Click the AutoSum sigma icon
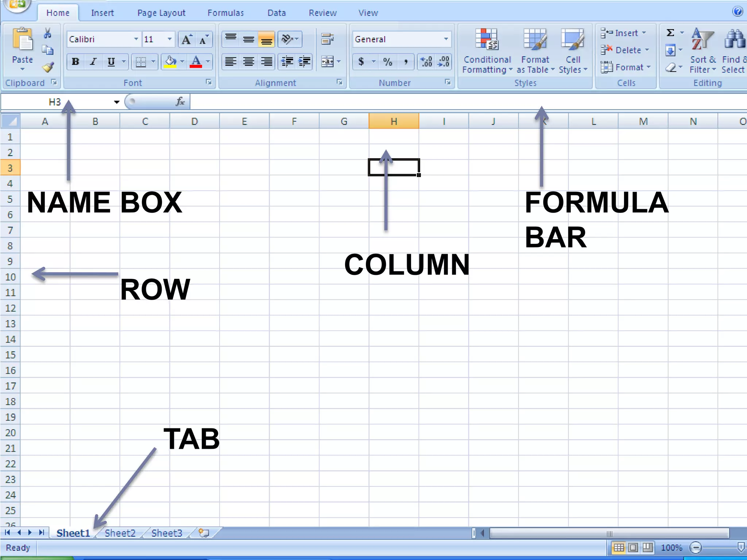The image size is (747, 560). coord(670,33)
